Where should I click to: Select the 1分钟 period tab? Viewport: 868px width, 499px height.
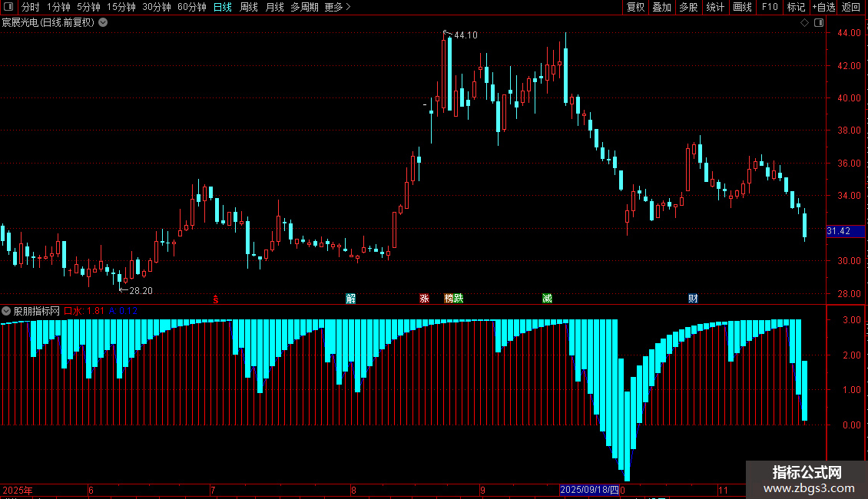(58, 7)
